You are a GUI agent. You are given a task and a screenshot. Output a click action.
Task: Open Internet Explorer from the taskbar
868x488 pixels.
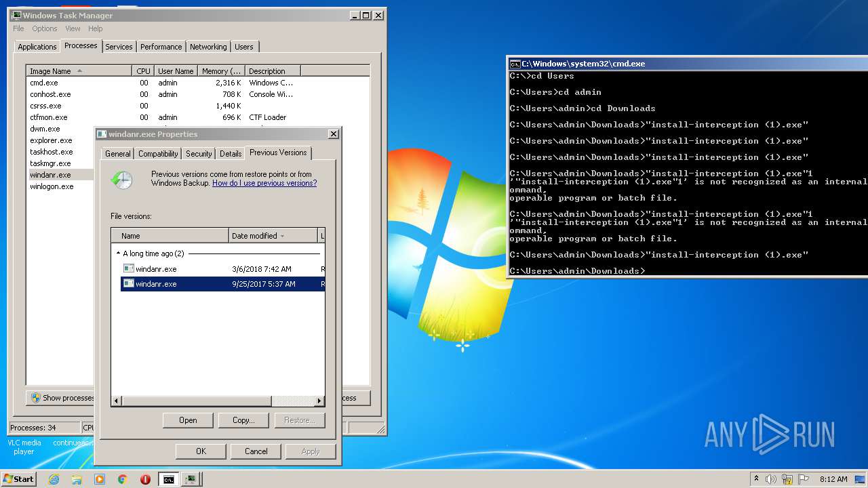click(x=54, y=479)
